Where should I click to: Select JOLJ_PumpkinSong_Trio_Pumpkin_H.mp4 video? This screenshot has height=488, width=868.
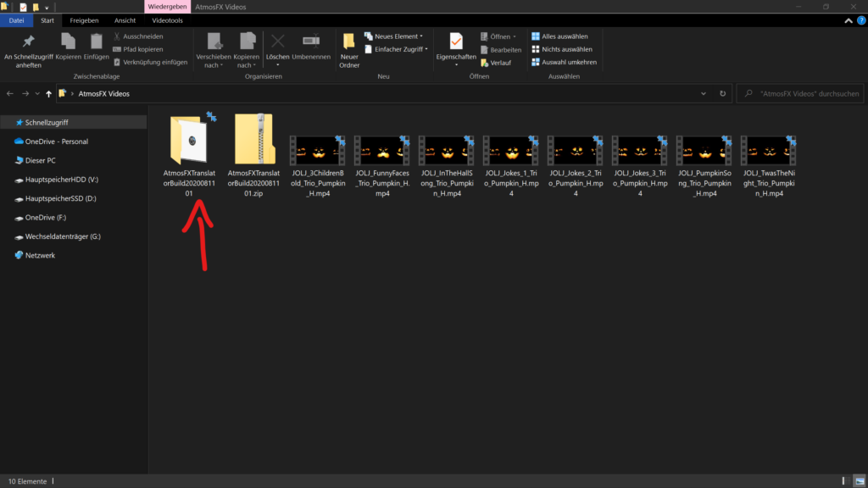pyautogui.click(x=704, y=166)
